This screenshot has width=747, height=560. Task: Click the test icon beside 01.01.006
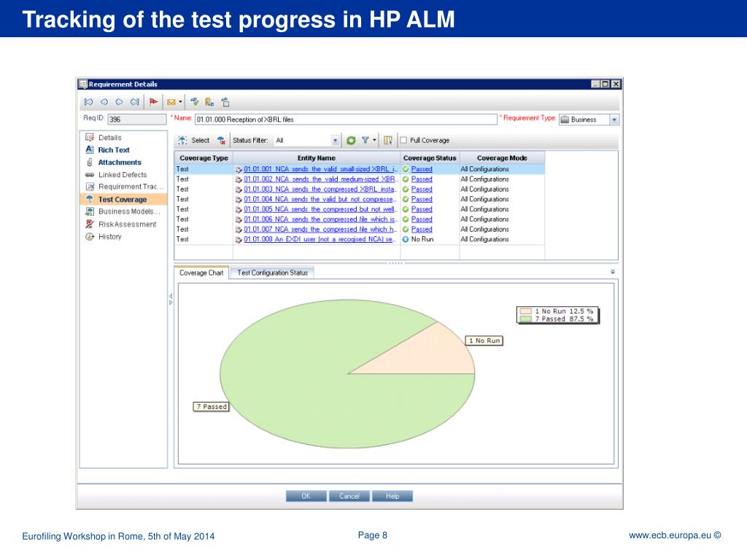(x=239, y=219)
